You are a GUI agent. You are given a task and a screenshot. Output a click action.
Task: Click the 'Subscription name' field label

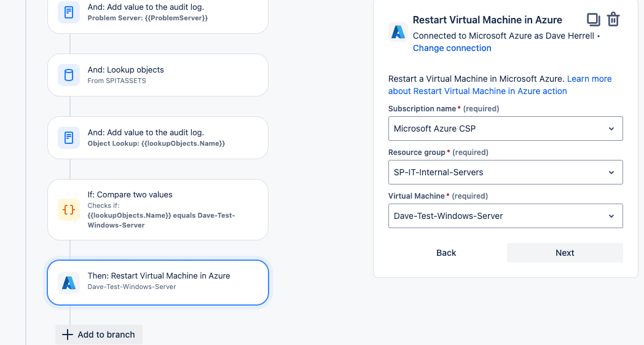pyautogui.click(x=422, y=109)
